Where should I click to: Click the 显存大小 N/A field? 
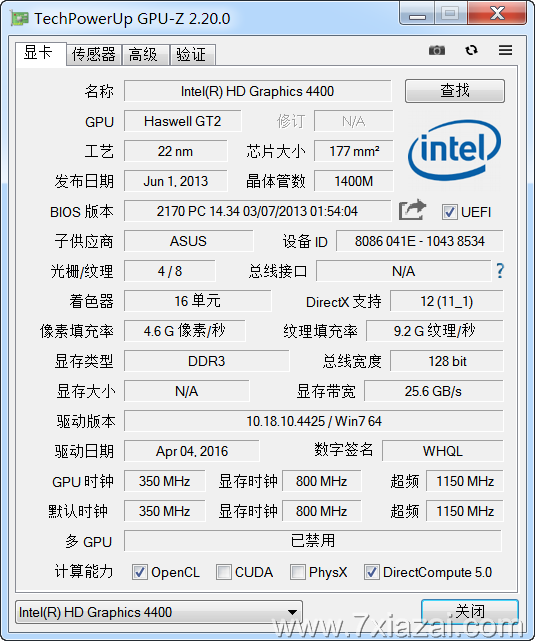pyautogui.click(x=186, y=391)
